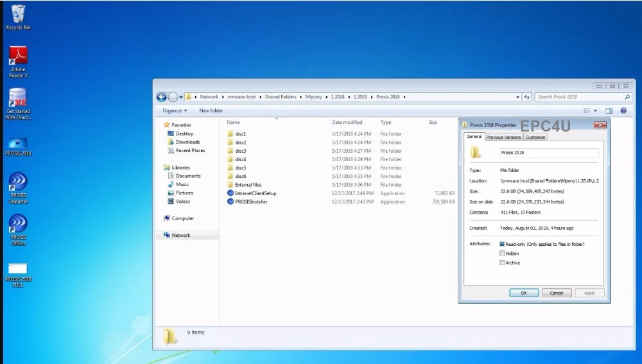Launch Adobe Reader X desktop icon

[18, 56]
